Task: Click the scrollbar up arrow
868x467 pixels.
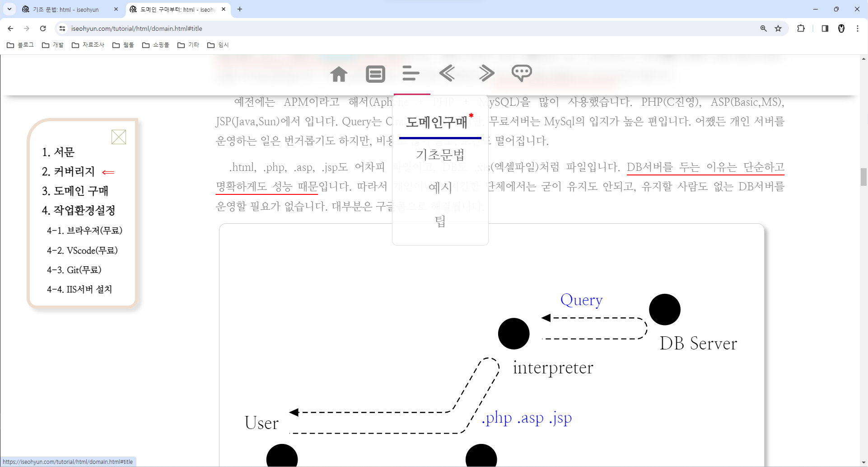Action: click(x=863, y=59)
